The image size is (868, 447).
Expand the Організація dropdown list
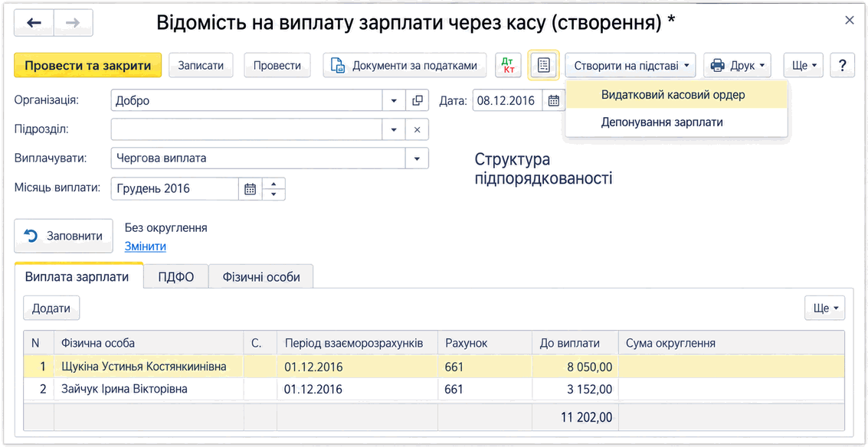[x=394, y=101]
